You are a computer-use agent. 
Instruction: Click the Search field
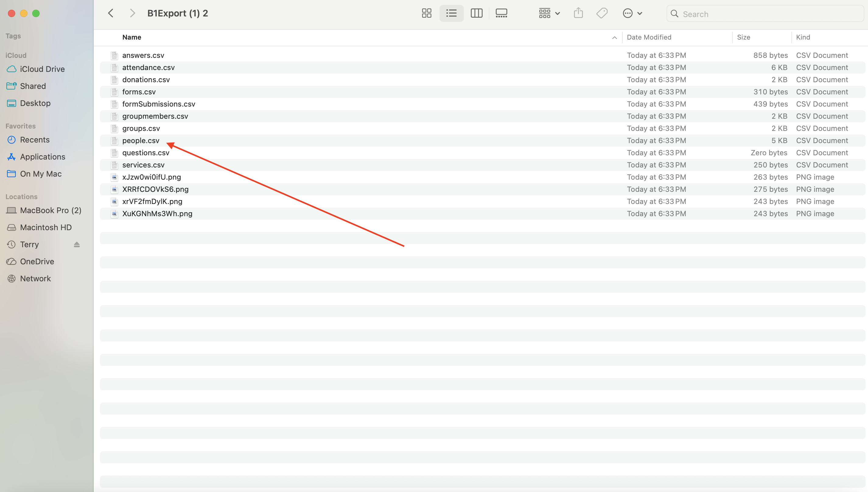coord(770,14)
